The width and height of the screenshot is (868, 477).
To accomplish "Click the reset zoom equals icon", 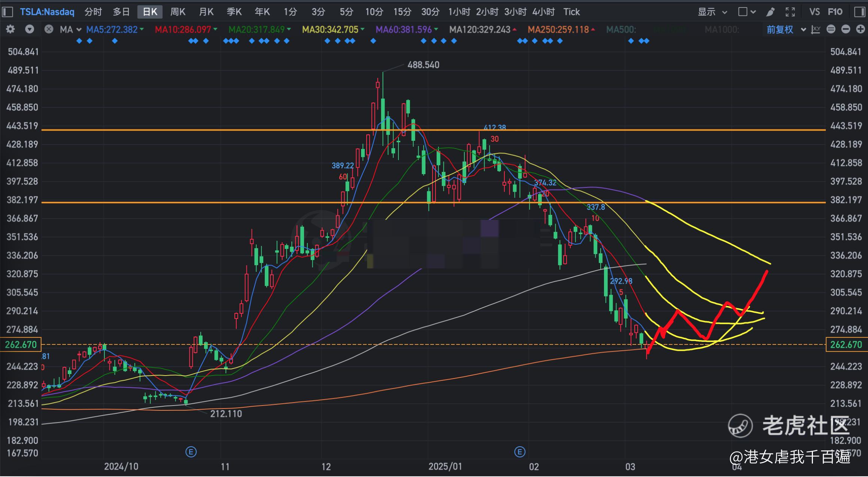I will [x=831, y=29].
